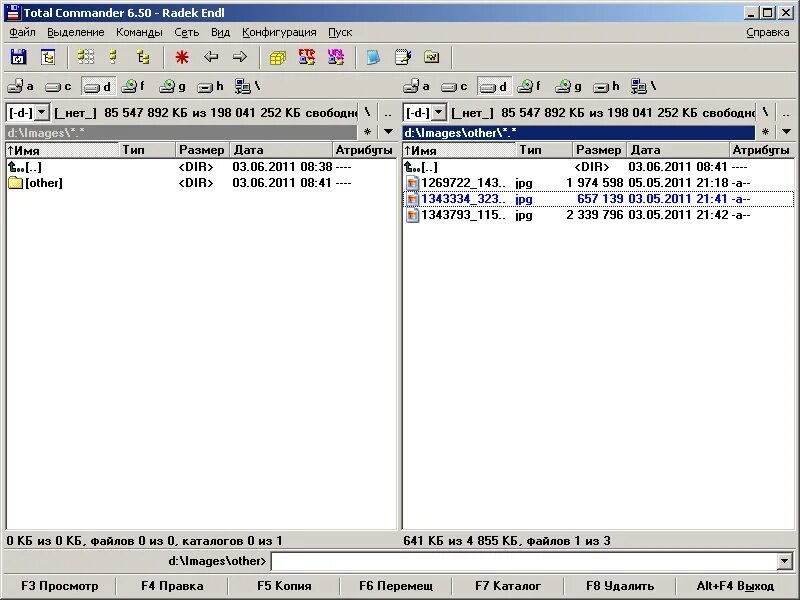Click F7 Каталог button
The width and height of the screenshot is (800, 600).
[508, 586]
